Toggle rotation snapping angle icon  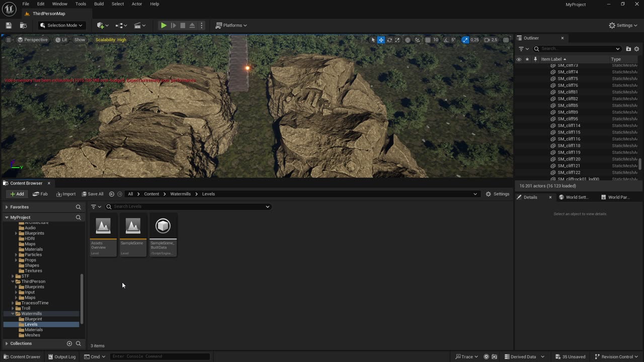(x=446, y=40)
